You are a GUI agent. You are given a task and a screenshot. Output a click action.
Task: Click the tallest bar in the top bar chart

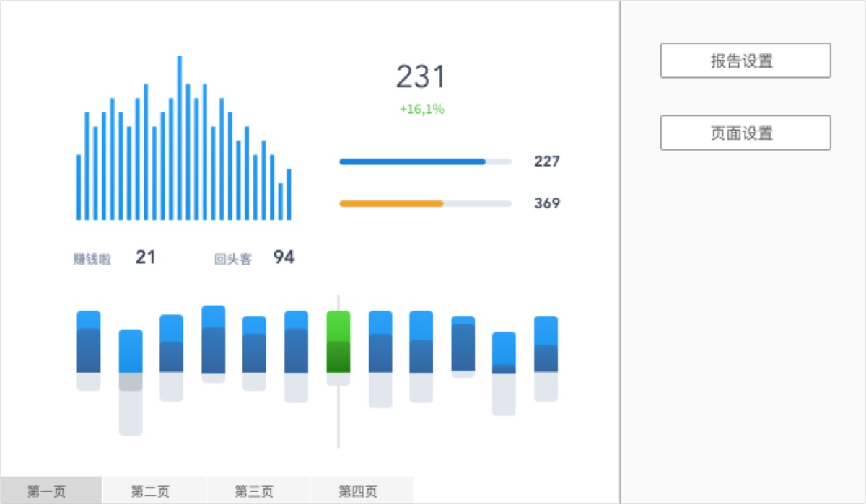pos(180,138)
